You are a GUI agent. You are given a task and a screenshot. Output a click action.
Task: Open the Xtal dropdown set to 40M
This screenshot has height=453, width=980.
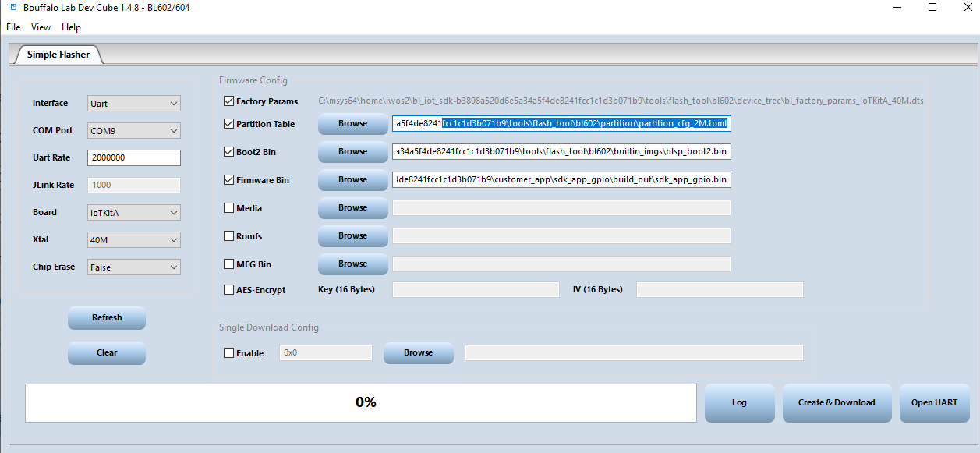(133, 239)
